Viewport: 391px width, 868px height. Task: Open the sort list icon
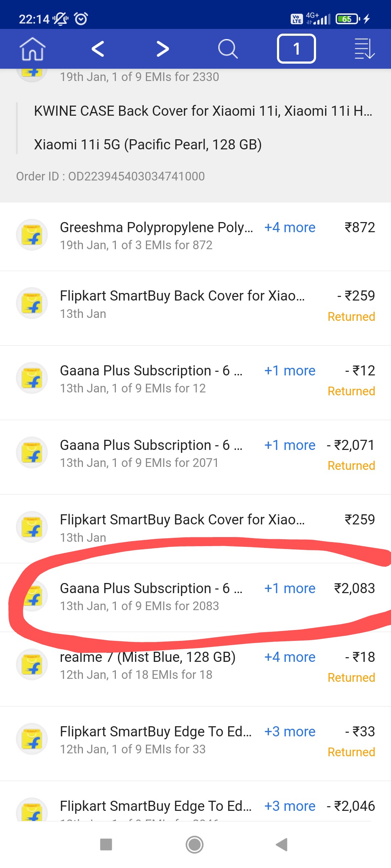tap(364, 49)
